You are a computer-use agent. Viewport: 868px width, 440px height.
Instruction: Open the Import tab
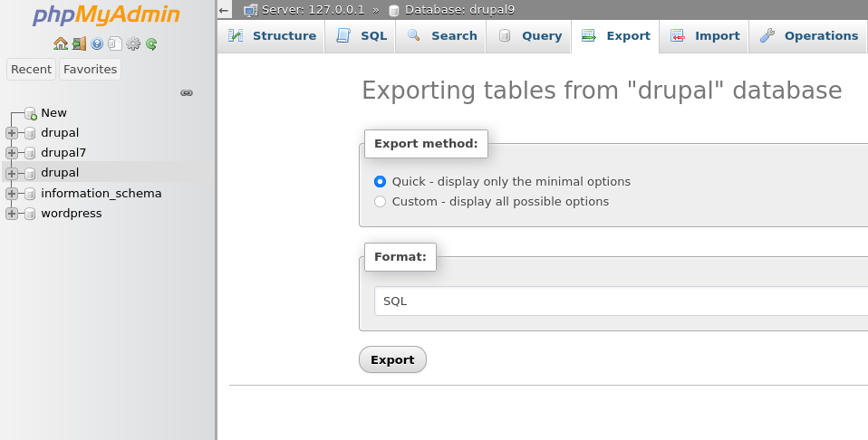[x=704, y=36]
